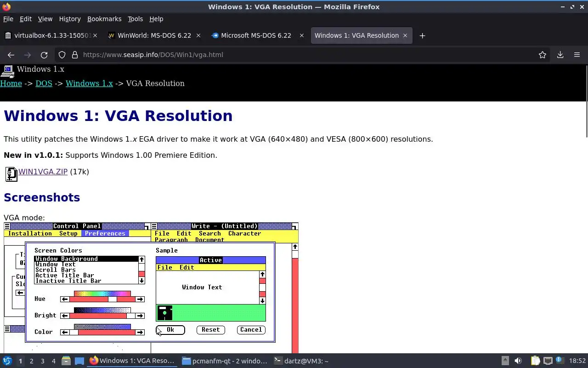Switch to virtual desktop 3
The height and width of the screenshot is (368, 588).
point(42,361)
